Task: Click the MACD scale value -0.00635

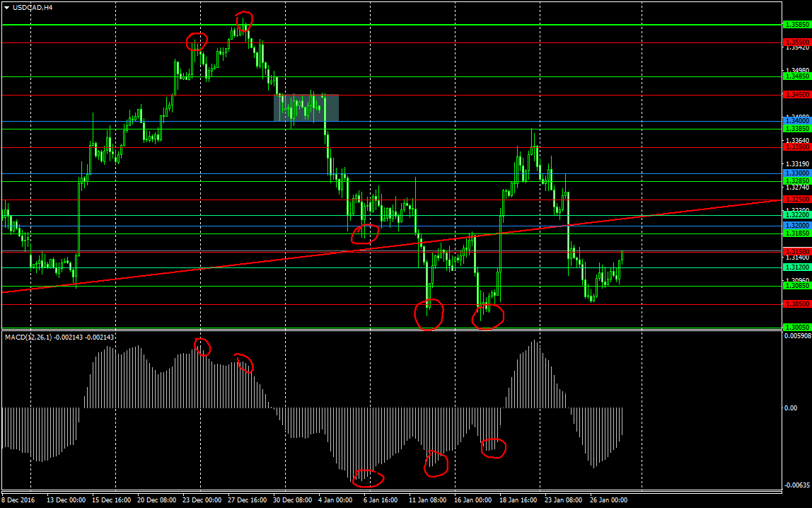Action: (x=798, y=485)
